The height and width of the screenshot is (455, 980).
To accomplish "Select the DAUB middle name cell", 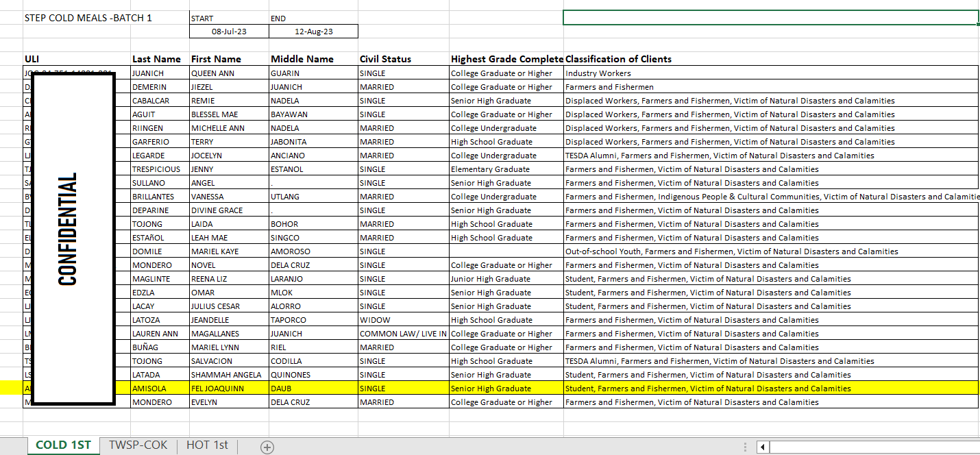I will tap(313, 389).
